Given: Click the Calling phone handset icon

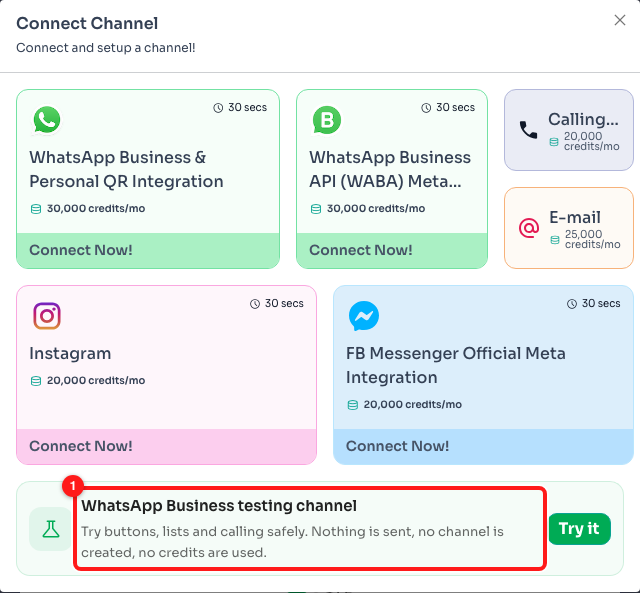Looking at the screenshot, I should pyautogui.click(x=529, y=130).
